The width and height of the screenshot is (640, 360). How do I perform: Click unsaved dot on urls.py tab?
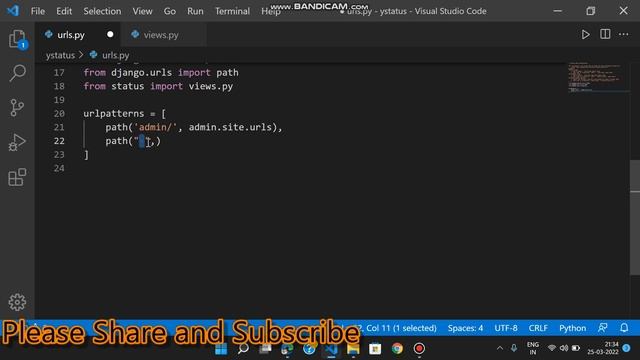(x=110, y=35)
